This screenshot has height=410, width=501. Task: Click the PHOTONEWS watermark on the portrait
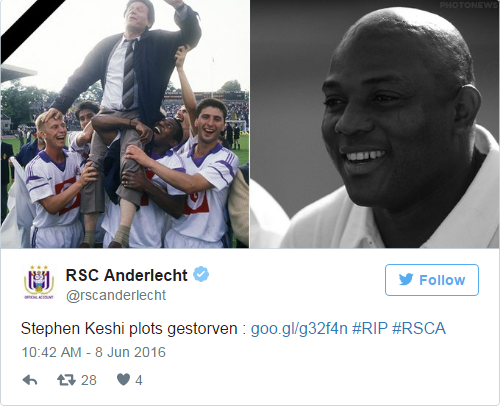[468, 5]
